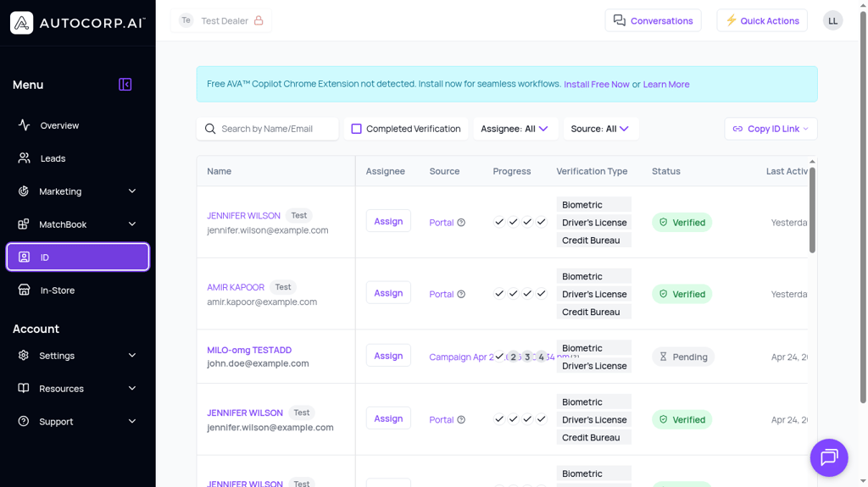Click the table's vertical scrollbar thumb
The height and width of the screenshot is (487, 868).
(x=812, y=210)
